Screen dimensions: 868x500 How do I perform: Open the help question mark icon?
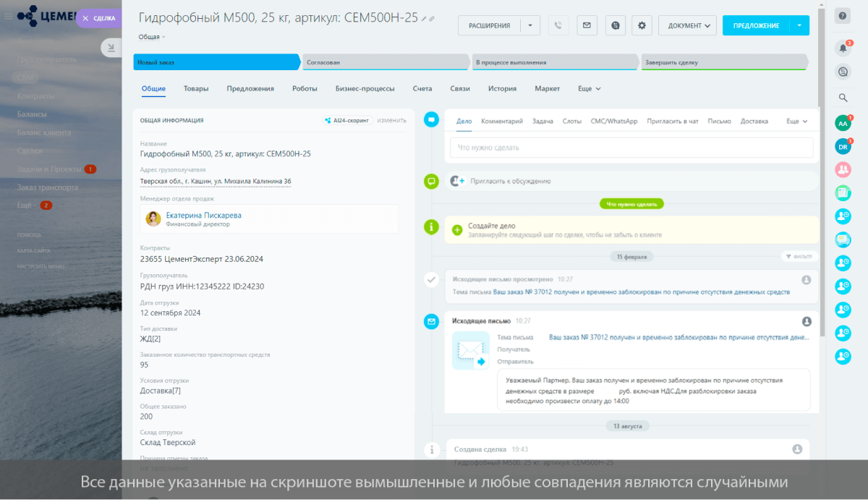pyautogui.click(x=843, y=16)
